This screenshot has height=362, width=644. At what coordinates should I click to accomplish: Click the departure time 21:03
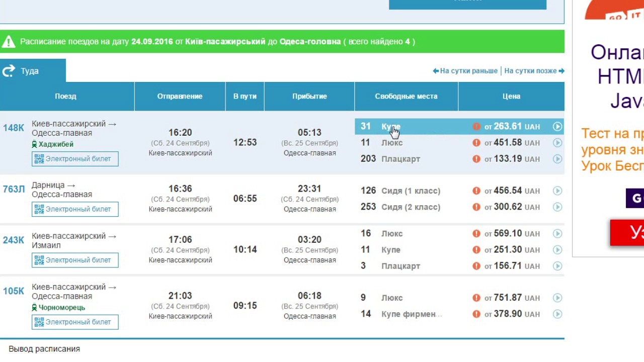tap(180, 296)
